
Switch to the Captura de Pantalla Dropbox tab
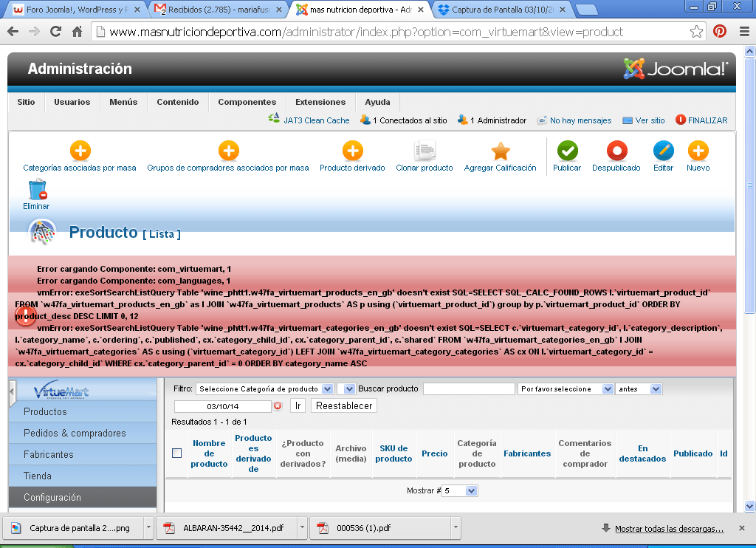point(501,10)
